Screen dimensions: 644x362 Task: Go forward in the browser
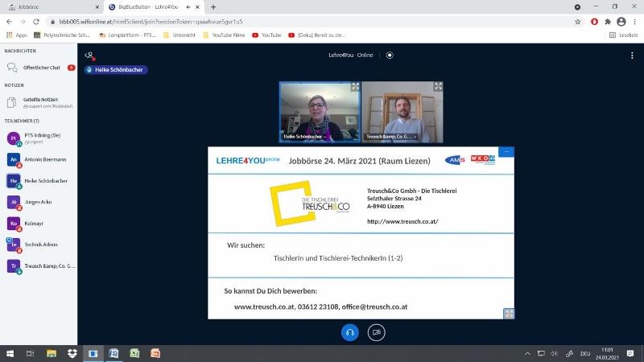point(23,22)
